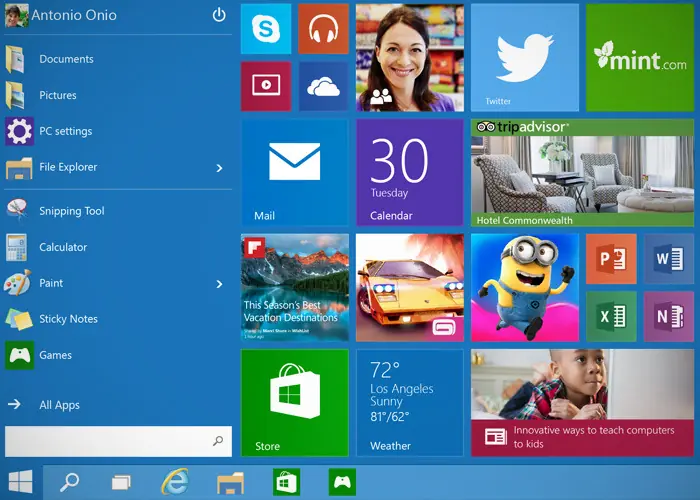The image size is (700, 500).
Task: Click the Windows Start button on taskbar
Action: (x=21, y=482)
